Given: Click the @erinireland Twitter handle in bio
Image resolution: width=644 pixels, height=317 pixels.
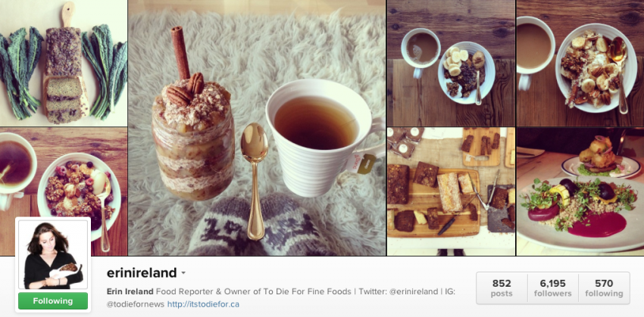Looking at the screenshot, I should (x=412, y=291).
